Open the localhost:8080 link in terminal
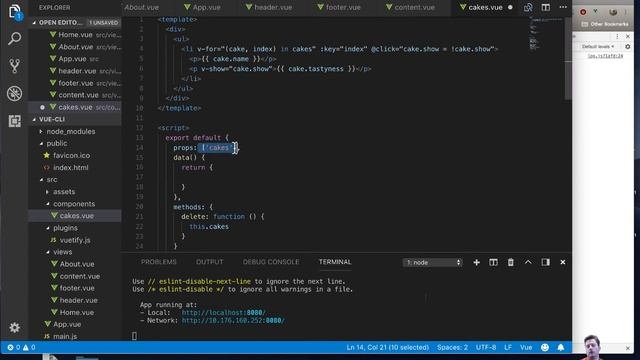Viewport: 640px width, 360px height. [223, 313]
